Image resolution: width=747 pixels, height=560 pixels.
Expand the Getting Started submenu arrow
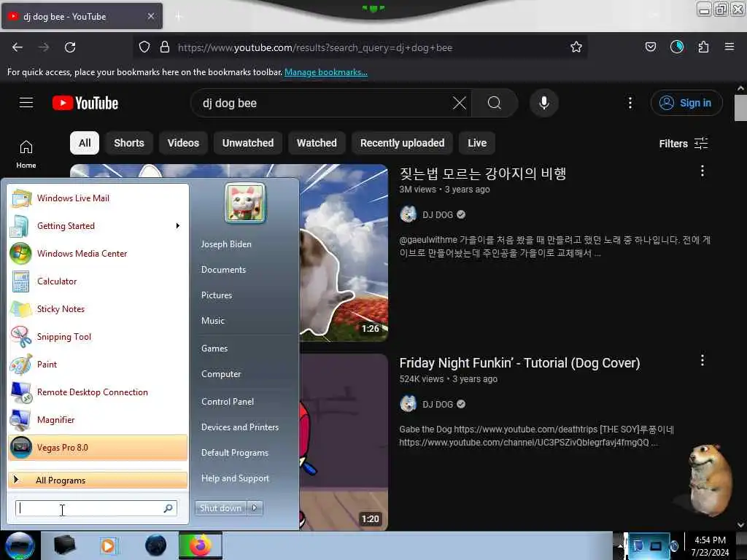[x=178, y=226]
